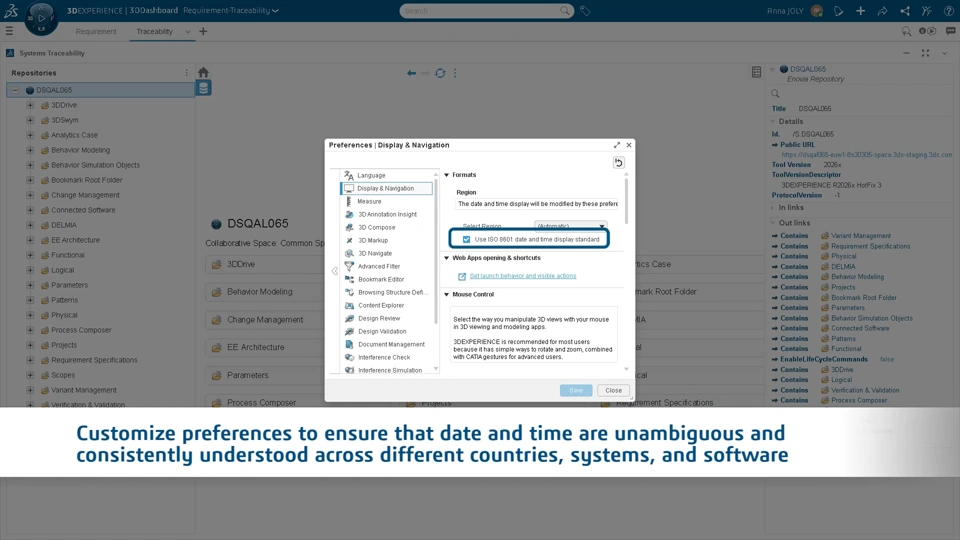Viewport: 960px width, 540px height.
Task: Select Language preferences category
Action: pos(371,175)
